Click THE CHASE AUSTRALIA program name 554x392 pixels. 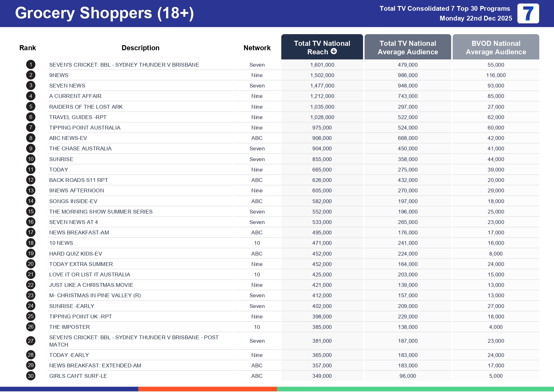[x=80, y=148]
